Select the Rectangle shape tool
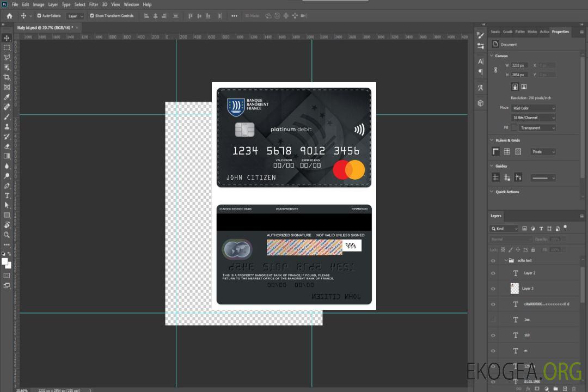This screenshot has width=588, height=392. pos(7,215)
